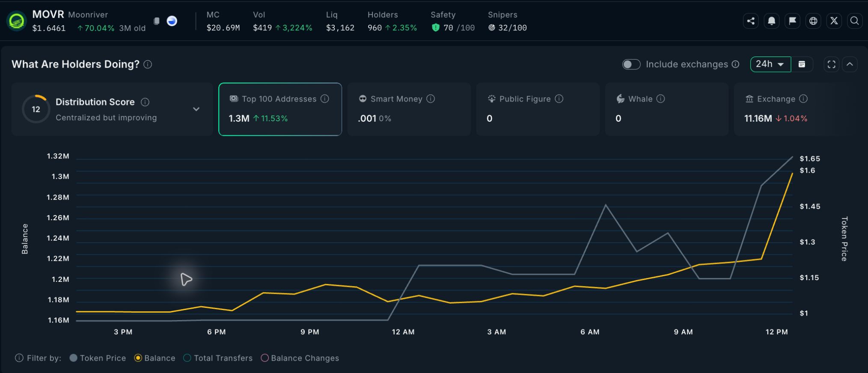Click the blue chain icon beside the copy icon
This screenshot has width=868, height=373.
pyautogui.click(x=172, y=21)
